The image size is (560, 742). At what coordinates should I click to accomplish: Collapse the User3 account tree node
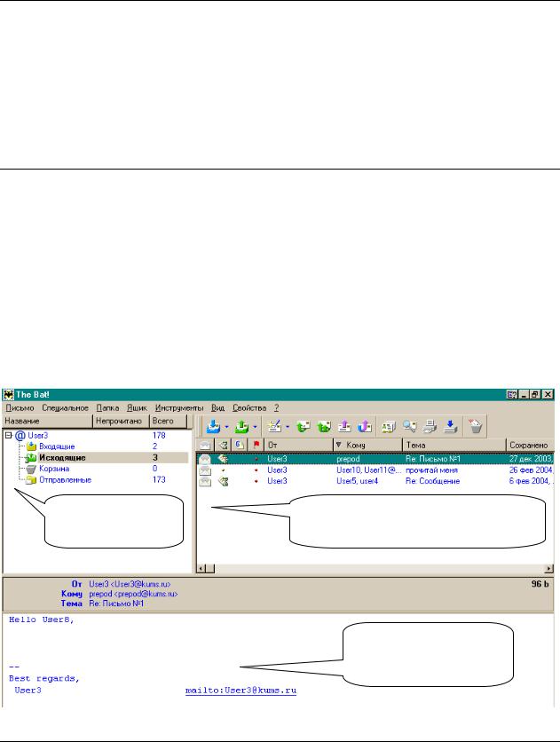[x=9, y=435]
